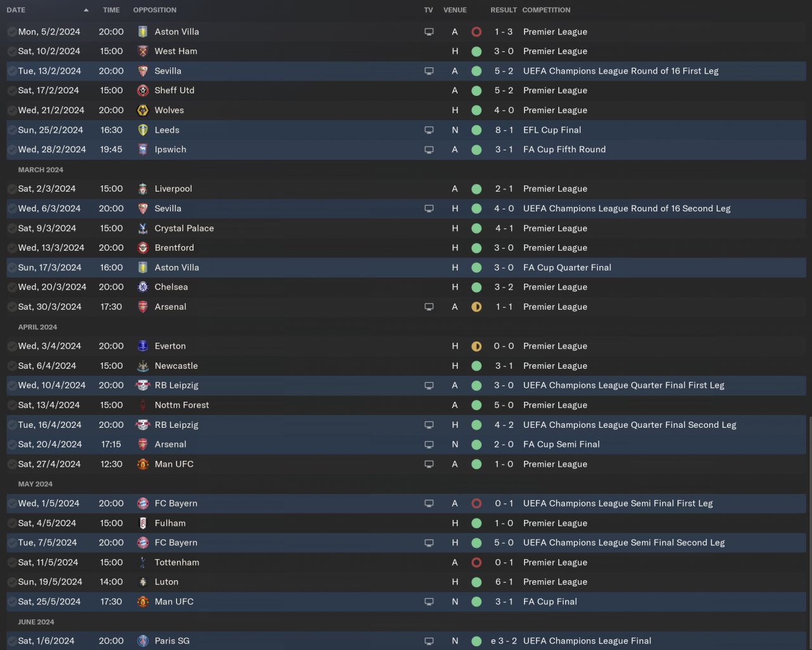
Task: Open the Crystal Palace opposition link
Action: click(x=184, y=229)
